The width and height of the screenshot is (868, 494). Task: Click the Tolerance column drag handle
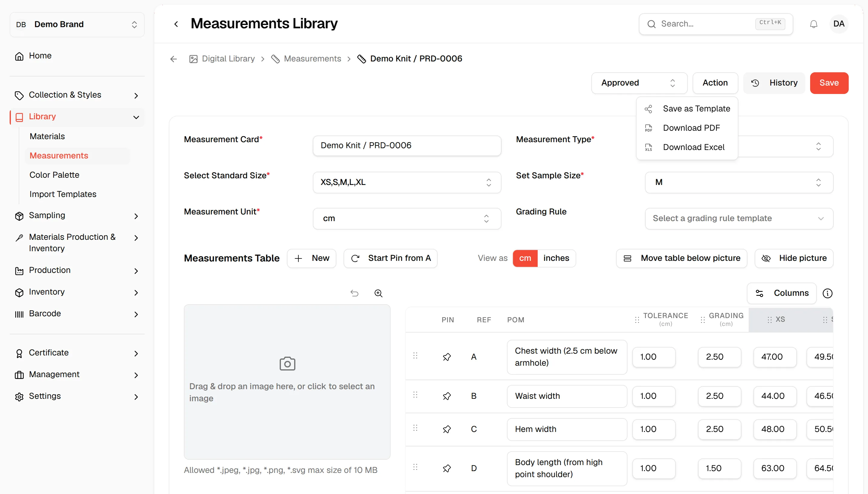[637, 320]
